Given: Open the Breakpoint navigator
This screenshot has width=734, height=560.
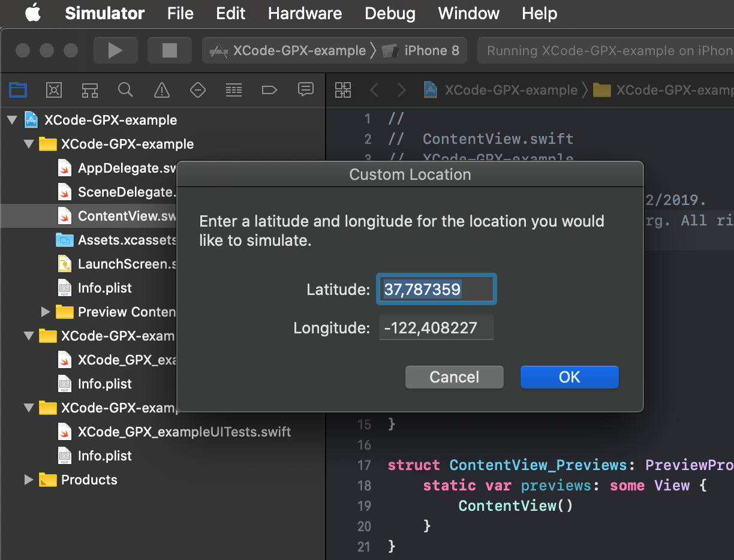Looking at the screenshot, I should tap(269, 90).
